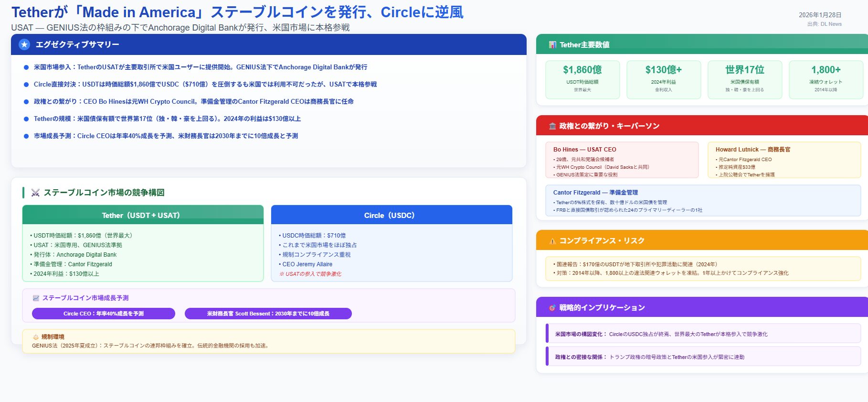The height and width of the screenshot is (402, 868).
Task: Open the Tether (USDT + USAT) card header
Action: click(143, 215)
